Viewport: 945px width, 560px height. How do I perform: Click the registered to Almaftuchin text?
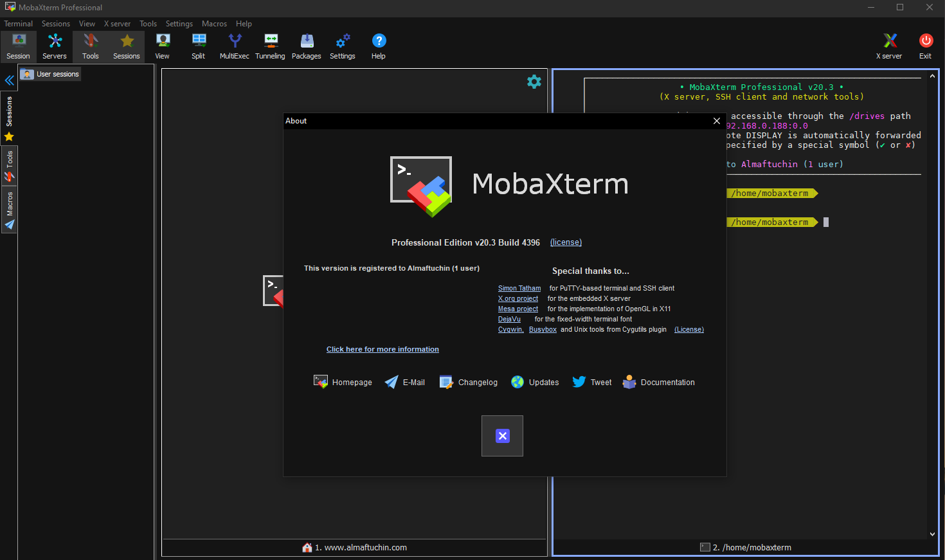(x=392, y=268)
